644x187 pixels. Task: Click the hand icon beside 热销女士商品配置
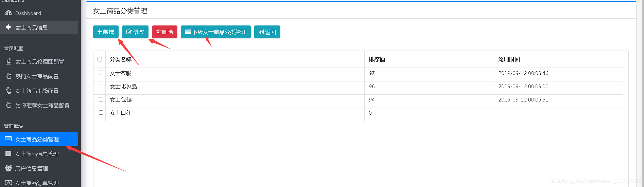pyautogui.click(x=8, y=76)
